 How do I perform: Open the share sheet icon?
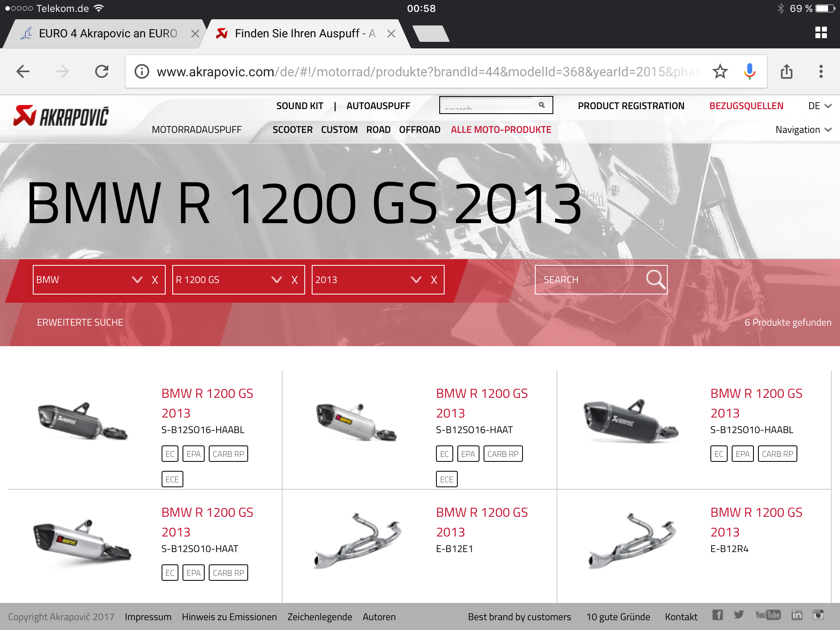point(786,72)
